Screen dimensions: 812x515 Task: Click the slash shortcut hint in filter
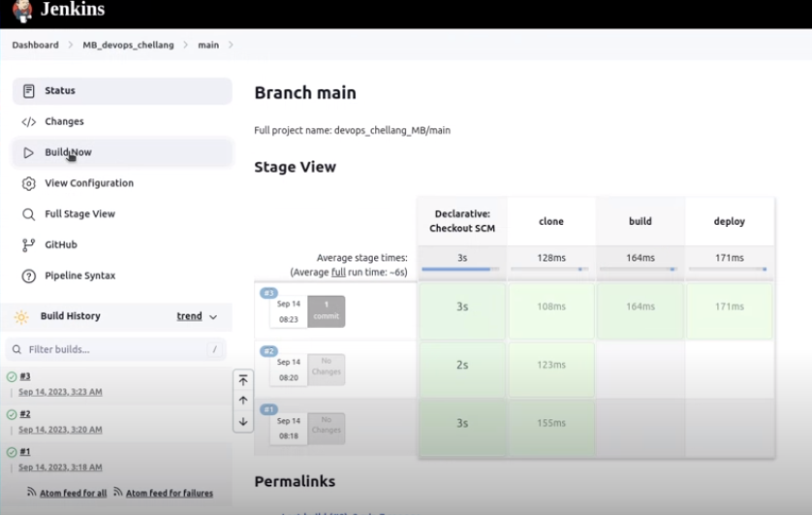click(x=214, y=350)
